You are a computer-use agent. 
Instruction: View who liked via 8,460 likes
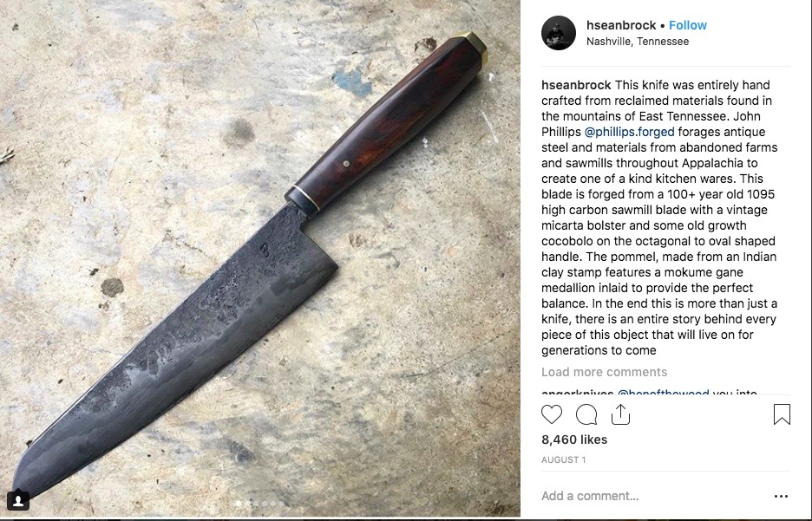574,440
